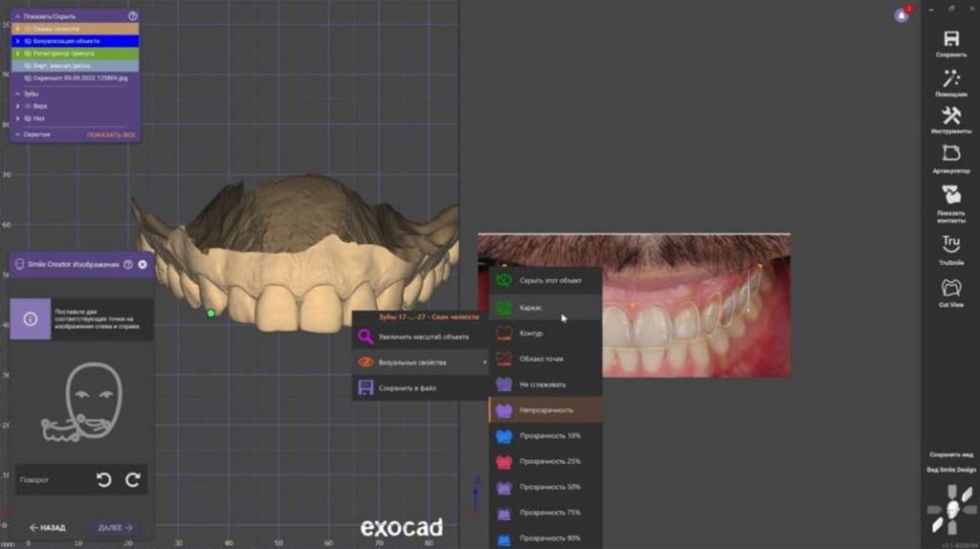Image resolution: width=980 pixels, height=549 pixels.
Task: Toggle visibility of the screenshot jpg item
Action: (x=28, y=77)
